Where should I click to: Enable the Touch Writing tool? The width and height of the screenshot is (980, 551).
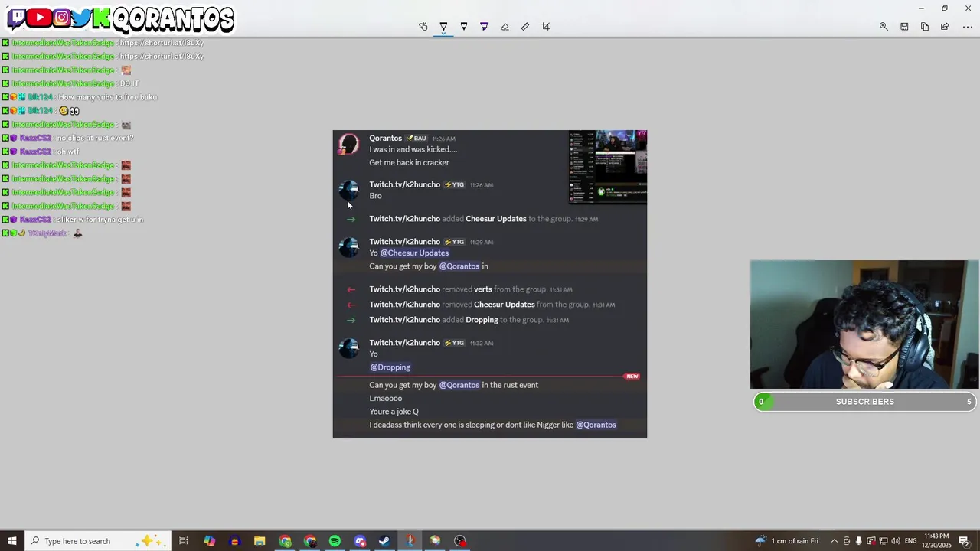coord(423,27)
